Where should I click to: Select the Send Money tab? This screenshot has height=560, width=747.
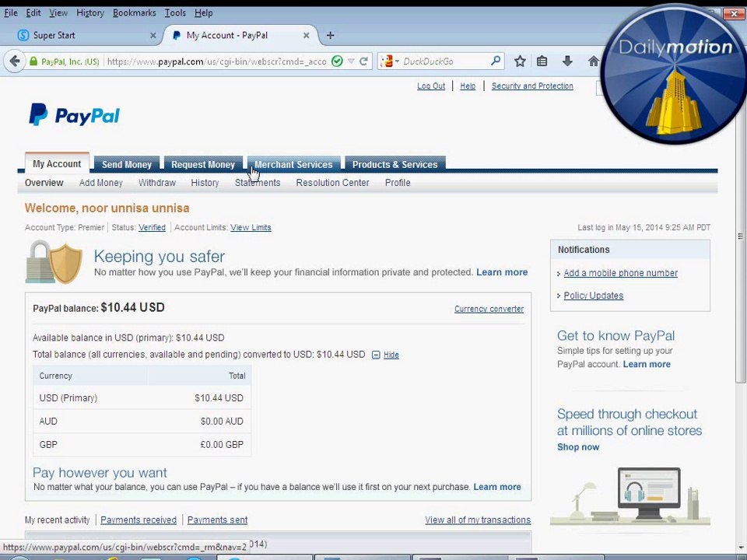click(126, 164)
